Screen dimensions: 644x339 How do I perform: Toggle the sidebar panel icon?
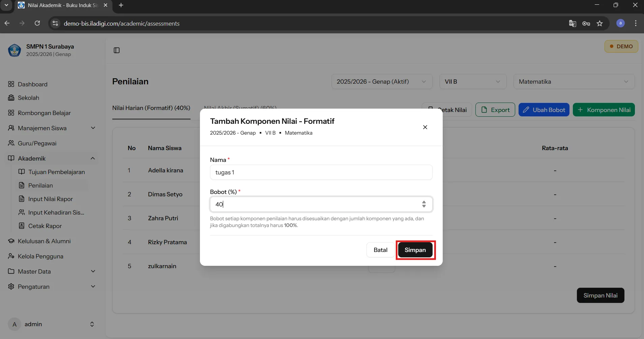pyautogui.click(x=117, y=50)
